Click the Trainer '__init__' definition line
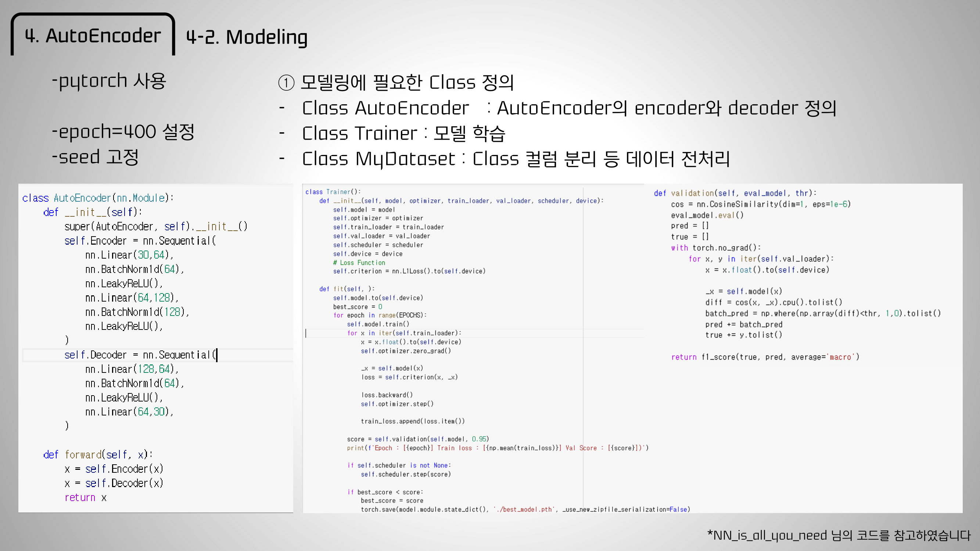 click(462, 201)
